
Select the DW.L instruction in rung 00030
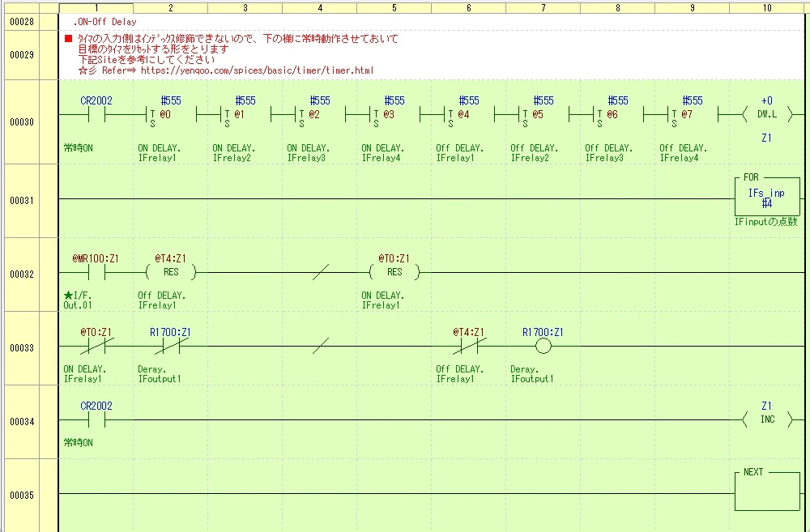767,114
